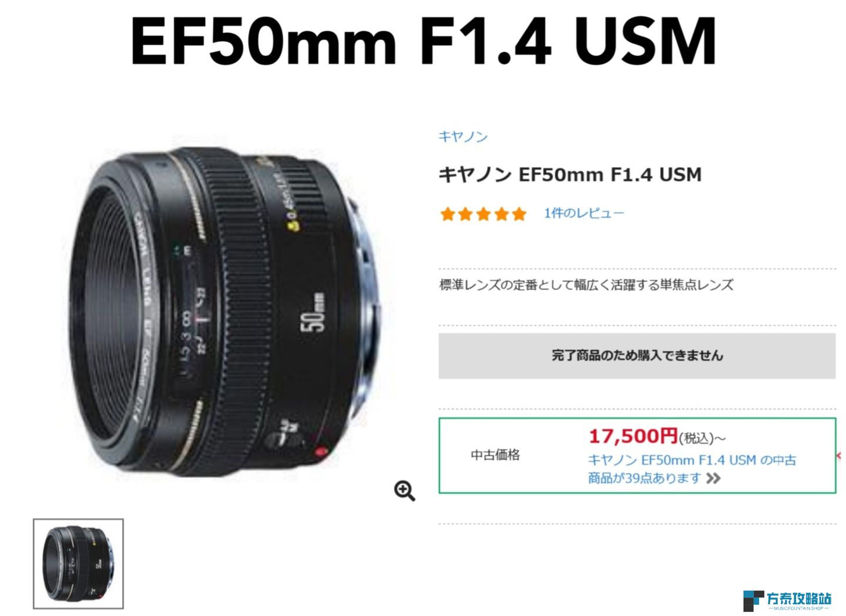Image resolution: width=846 pixels, height=616 pixels.
Task: Click the MUSICFOUNTAIN.SHOP watermark text
Action: pyautogui.click(x=798, y=609)
